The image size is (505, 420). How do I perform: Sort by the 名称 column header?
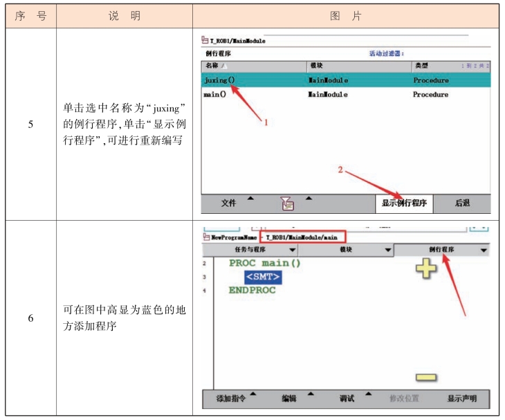click(254, 66)
